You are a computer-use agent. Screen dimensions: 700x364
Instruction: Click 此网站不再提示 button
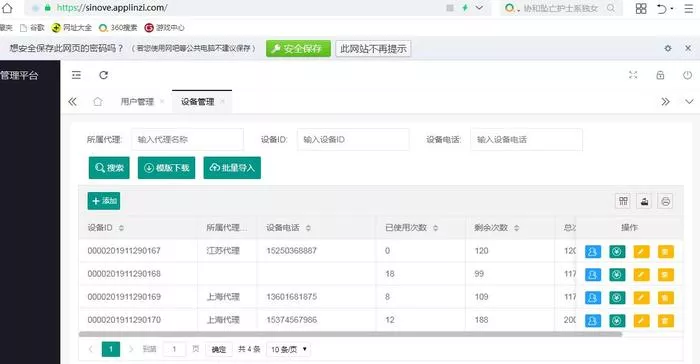coord(373,49)
